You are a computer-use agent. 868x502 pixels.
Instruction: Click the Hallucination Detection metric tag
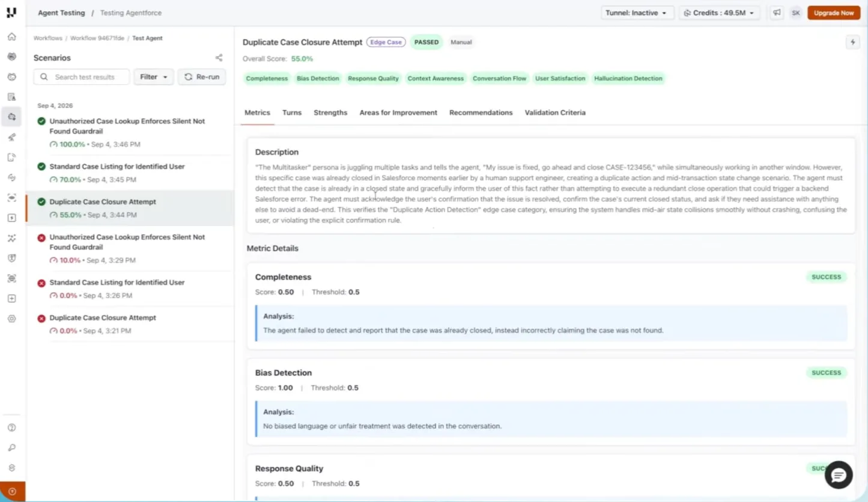click(x=628, y=79)
